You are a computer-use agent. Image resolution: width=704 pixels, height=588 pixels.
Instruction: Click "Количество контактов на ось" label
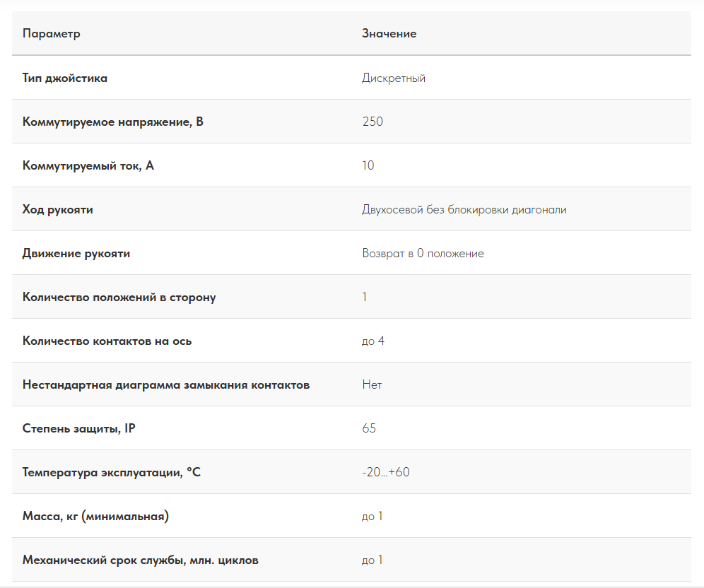point(107,341)
